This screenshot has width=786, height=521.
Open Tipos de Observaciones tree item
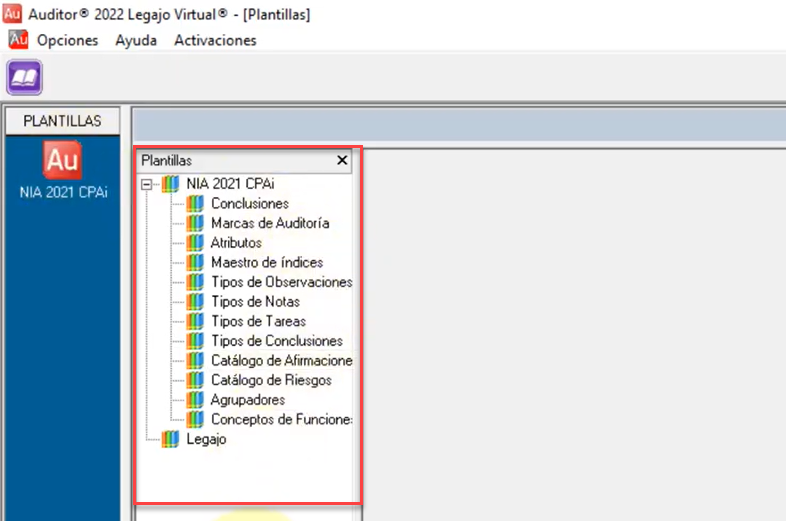tap(282, 282)
